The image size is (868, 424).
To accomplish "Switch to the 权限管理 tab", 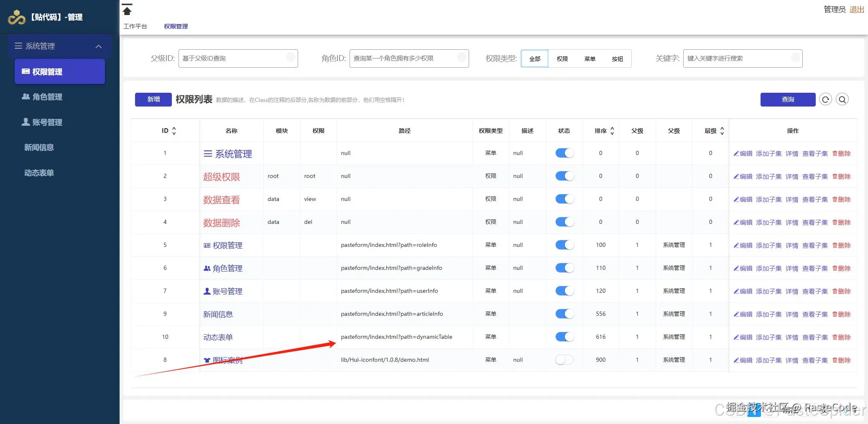I will 176,26.
